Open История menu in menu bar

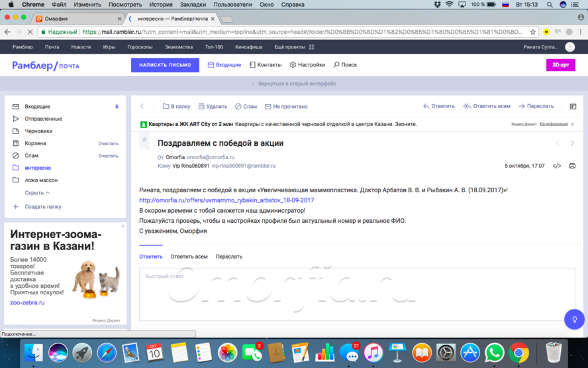(x=161, y=5)
